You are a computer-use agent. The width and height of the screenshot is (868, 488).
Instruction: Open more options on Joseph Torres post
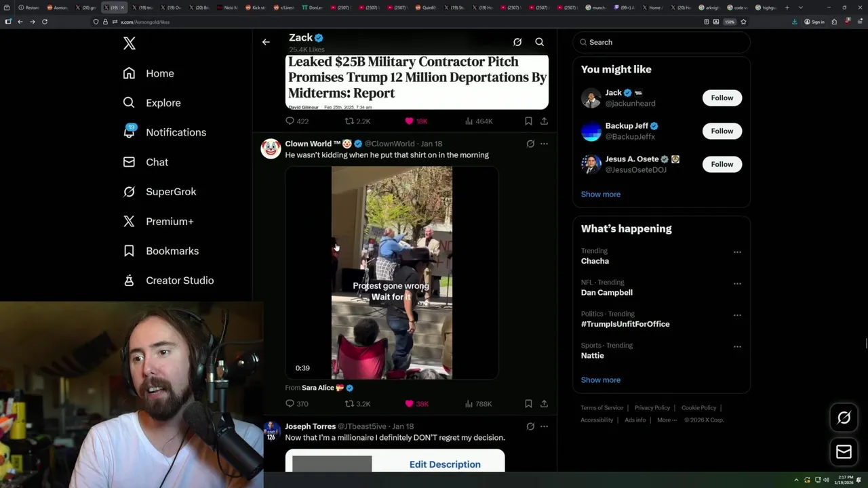[x=544, y=426]
